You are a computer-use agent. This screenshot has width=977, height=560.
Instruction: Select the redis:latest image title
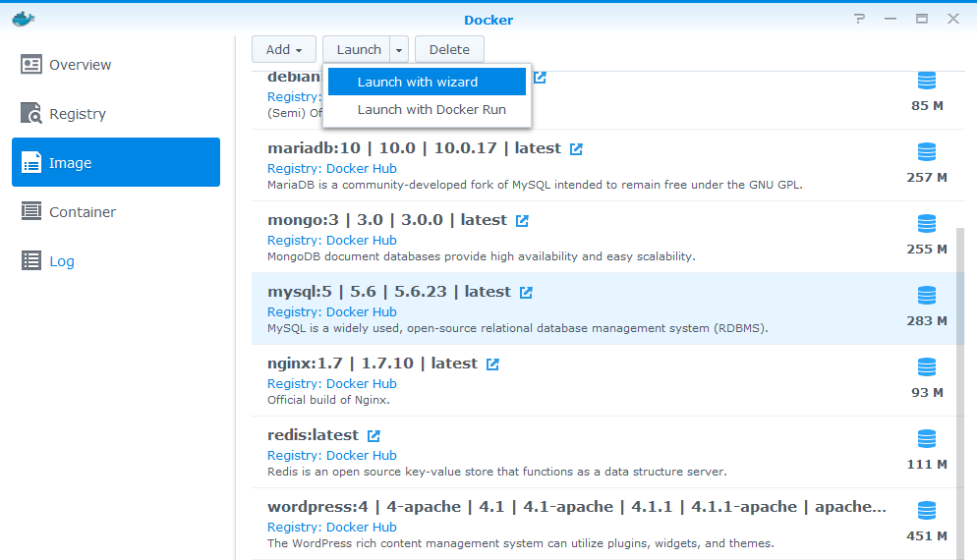click(x=313, y=435)
